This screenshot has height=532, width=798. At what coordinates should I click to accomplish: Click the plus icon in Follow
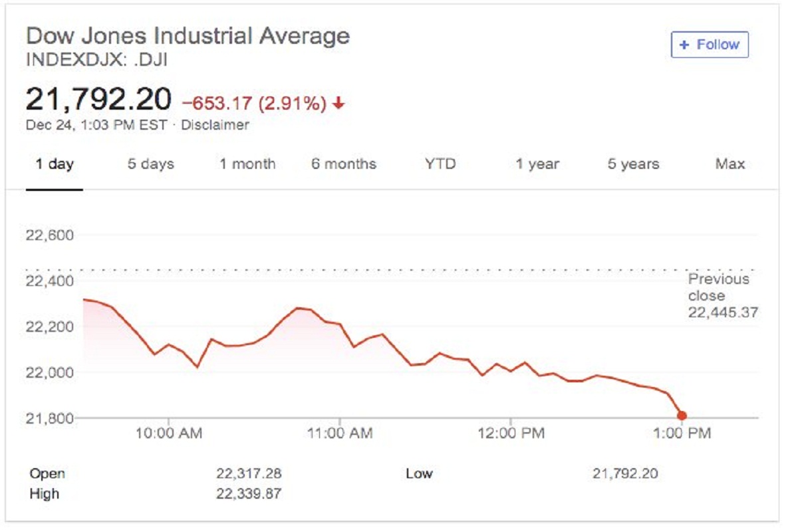(x=684, y=45)
